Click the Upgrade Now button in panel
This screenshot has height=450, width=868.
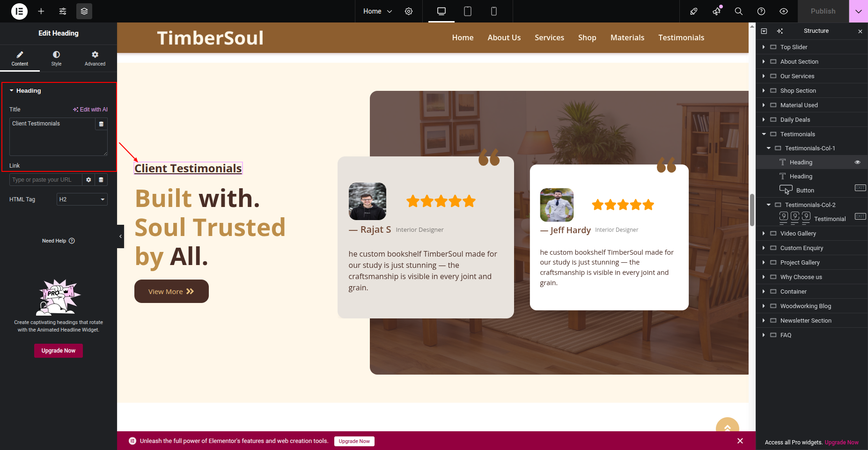[59, 351]
